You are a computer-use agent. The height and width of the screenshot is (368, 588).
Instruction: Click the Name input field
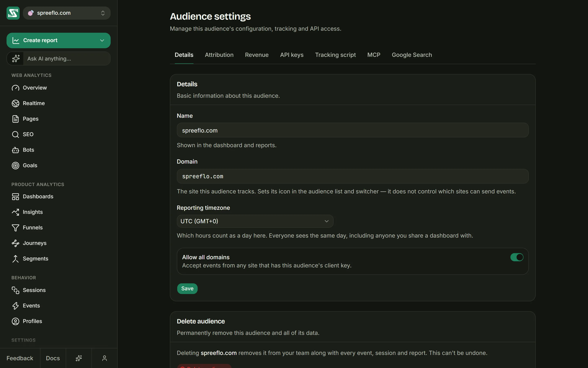point(353,130)
